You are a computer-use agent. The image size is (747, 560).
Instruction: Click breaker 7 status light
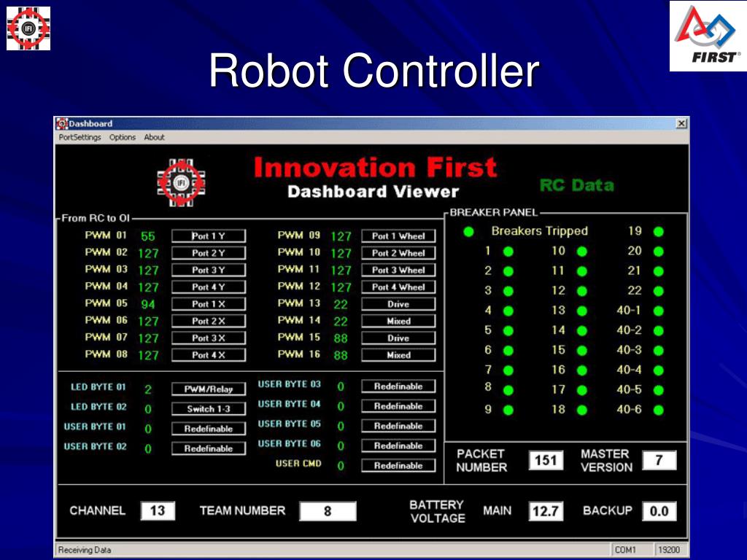tap(508, 370)
